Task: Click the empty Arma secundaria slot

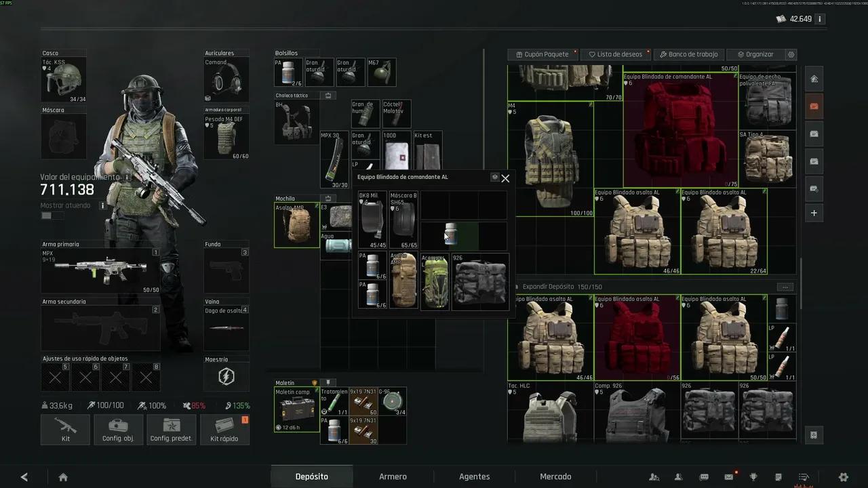Action: (x=100, y=329)
